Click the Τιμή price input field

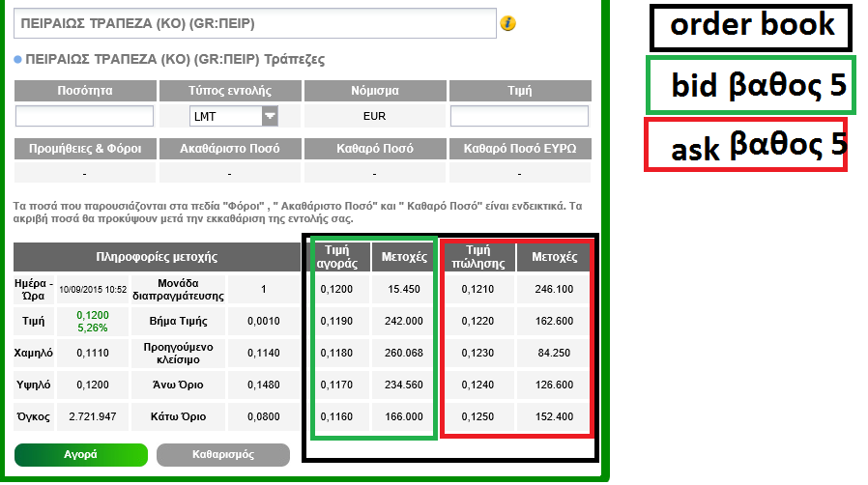point(519,116)
